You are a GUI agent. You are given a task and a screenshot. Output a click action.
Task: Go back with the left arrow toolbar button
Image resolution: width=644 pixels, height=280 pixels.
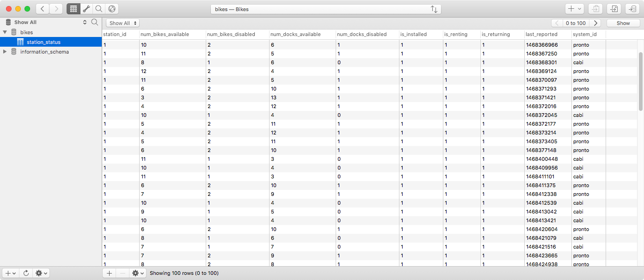point(43,9)
